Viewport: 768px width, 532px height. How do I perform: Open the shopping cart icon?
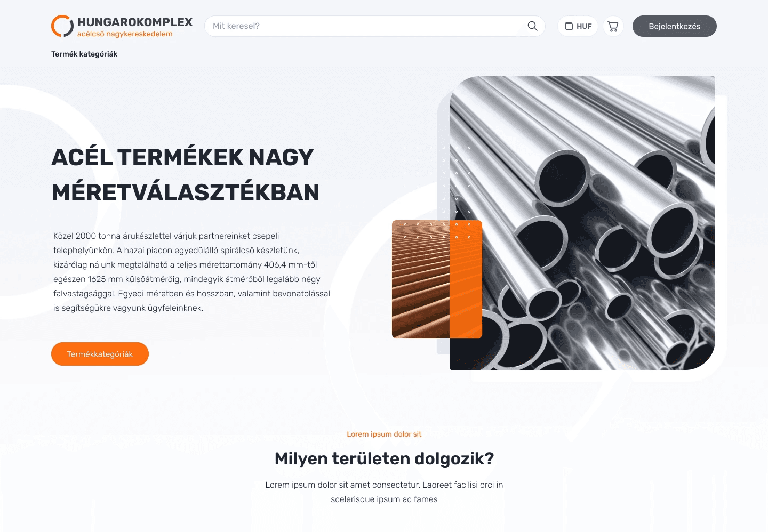(x=613, y=26)
